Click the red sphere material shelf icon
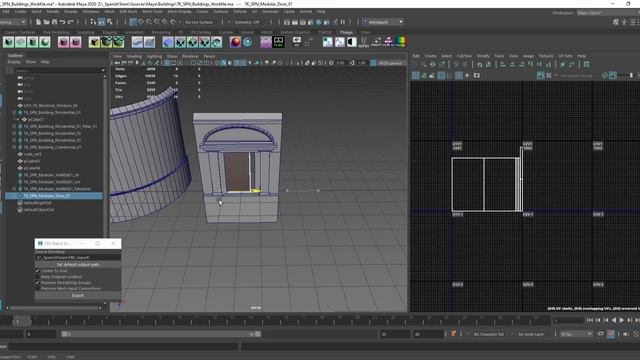Viewport: 640px width, 360px height. [x=235, y=42]
